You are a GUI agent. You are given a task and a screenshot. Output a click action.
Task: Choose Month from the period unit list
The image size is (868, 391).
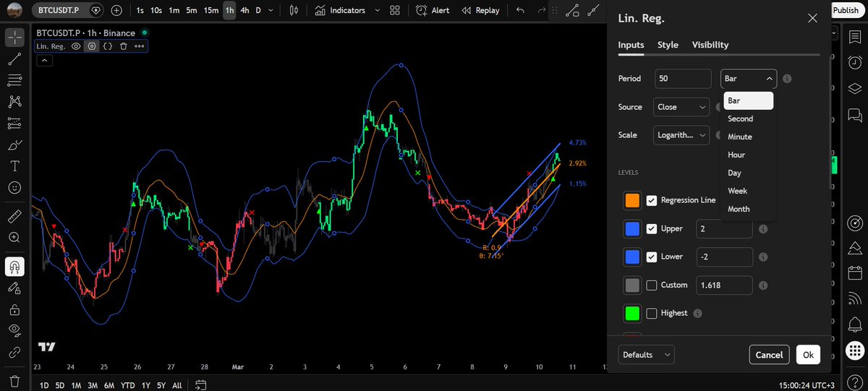pyautogui.click(x=749, y=209)
